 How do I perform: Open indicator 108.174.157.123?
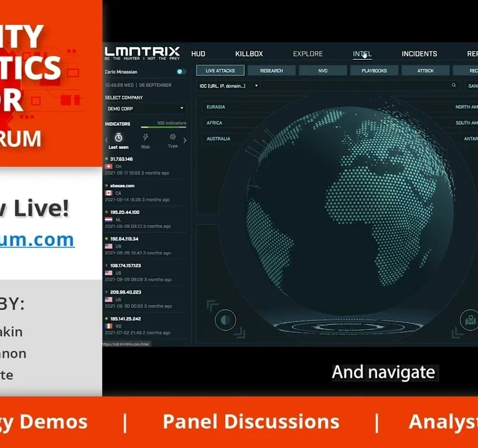(125, 266)
